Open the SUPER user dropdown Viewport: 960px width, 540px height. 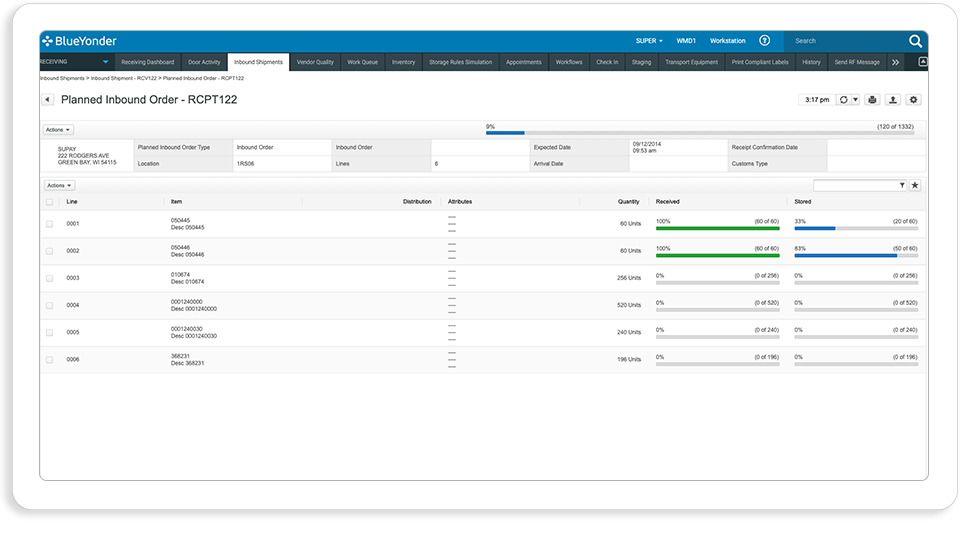(x=649, y=41)
